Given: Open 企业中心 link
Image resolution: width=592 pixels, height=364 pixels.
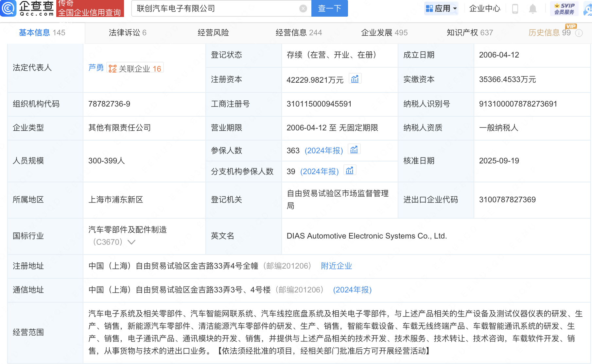Looking at the screenshot, I should pyautogui.click(x=485, y=8).
